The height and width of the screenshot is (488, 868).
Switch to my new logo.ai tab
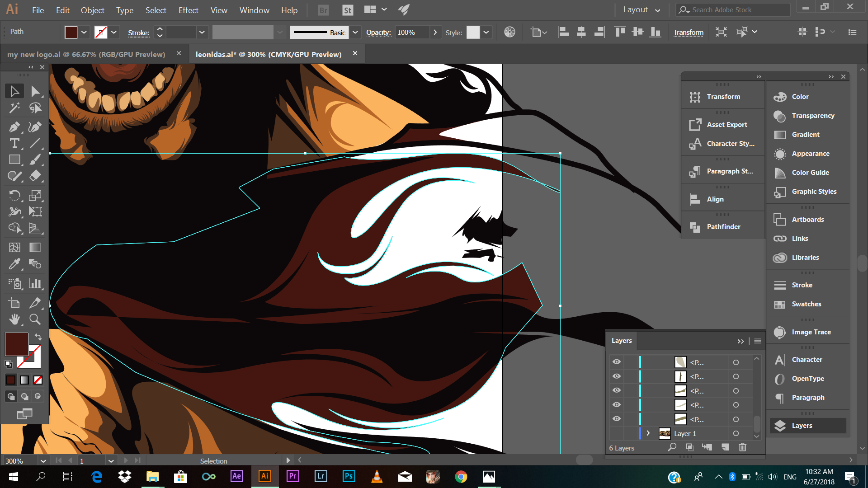86,54
